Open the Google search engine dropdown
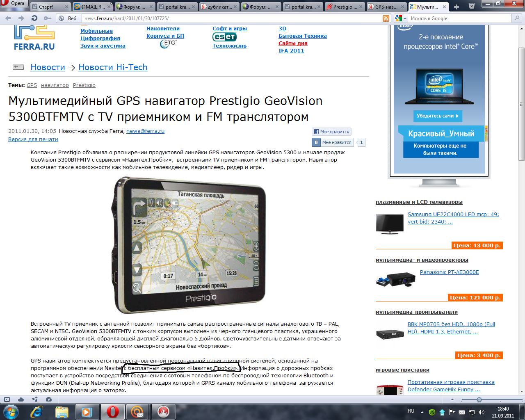The height and width of the screenshot is (420, 525). tap(401, 18)
